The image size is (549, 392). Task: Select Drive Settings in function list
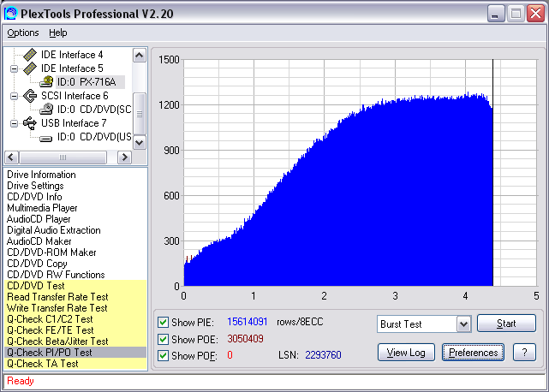pos(35,186)
